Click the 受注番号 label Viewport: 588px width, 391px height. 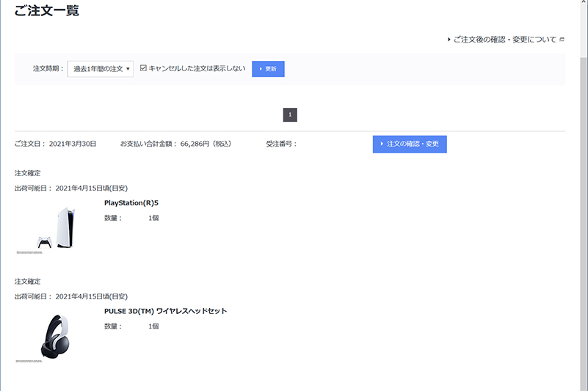click(281, 144)
